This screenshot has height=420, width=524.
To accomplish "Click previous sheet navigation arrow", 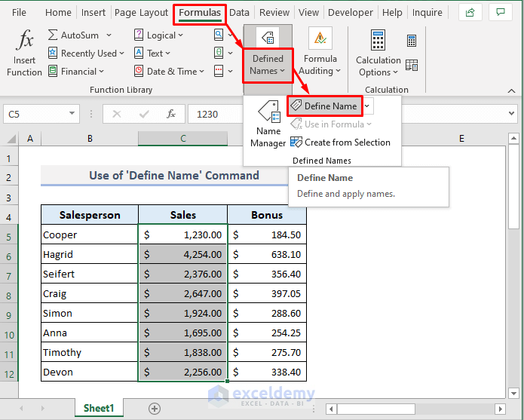I will [x=21, y=408].
